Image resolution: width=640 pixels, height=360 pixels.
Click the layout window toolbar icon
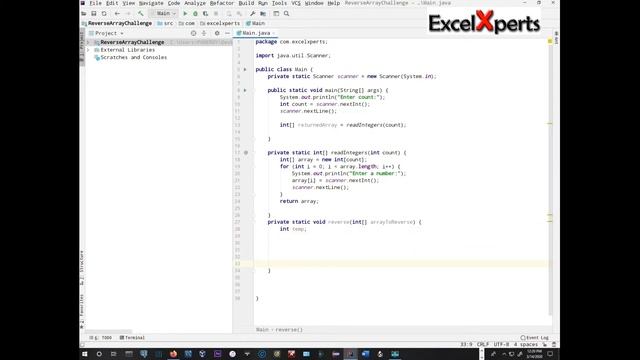276,13
